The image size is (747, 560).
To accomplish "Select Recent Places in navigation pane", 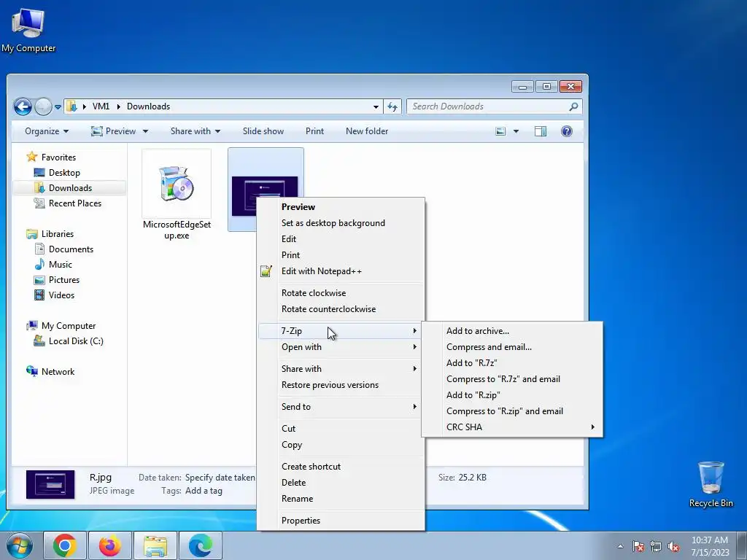I will coord(75,203).
